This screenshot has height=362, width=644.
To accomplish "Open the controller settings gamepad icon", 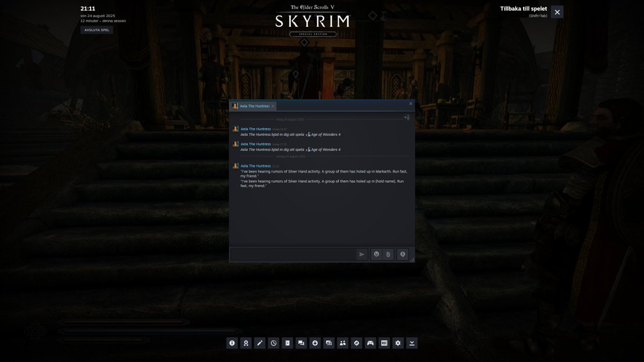I will 370,343.
